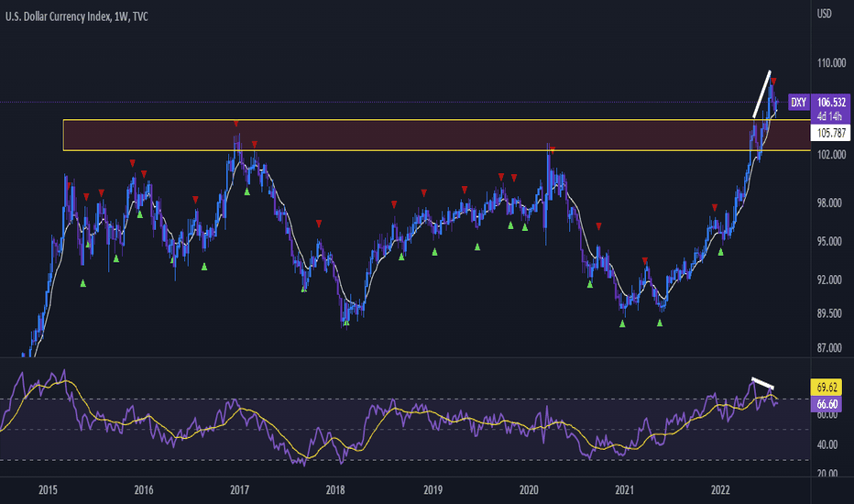Click the 2019 time axis label
This screenshot has height=504, width=854.
(x=433, y=490)
